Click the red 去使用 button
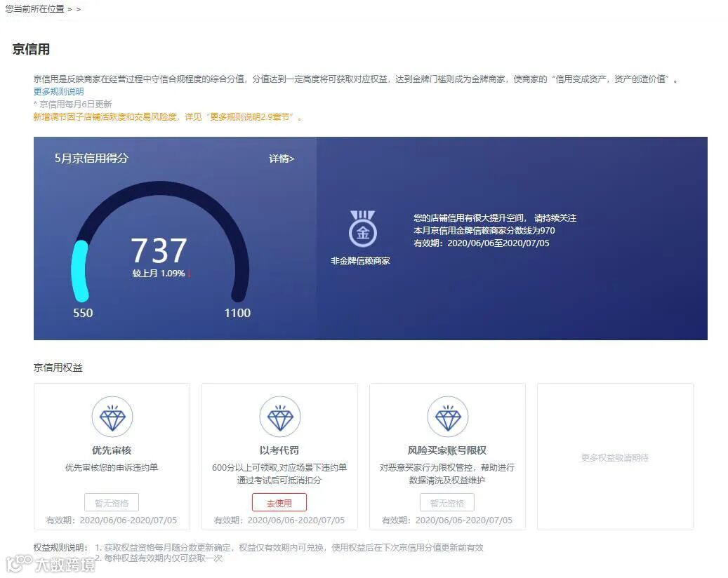The height and width of the screenshot is (578, 728). coord(279,502)
